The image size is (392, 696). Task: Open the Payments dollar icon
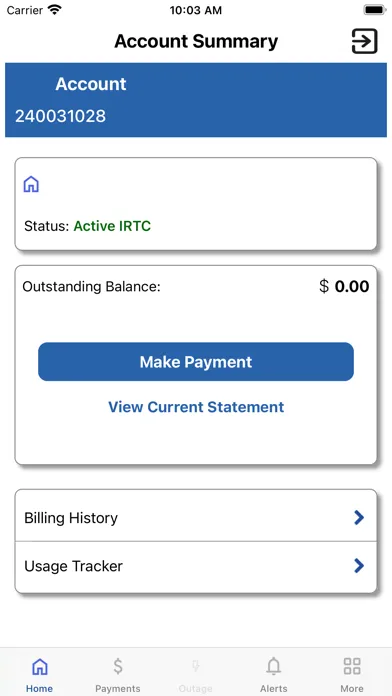click(118, 666)
